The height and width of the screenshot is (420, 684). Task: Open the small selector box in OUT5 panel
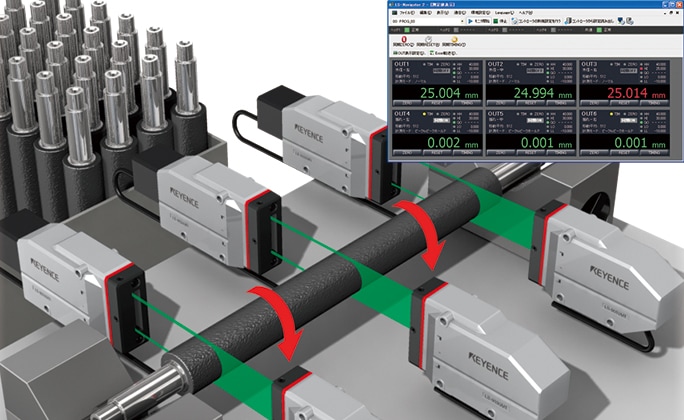(535, 120)
